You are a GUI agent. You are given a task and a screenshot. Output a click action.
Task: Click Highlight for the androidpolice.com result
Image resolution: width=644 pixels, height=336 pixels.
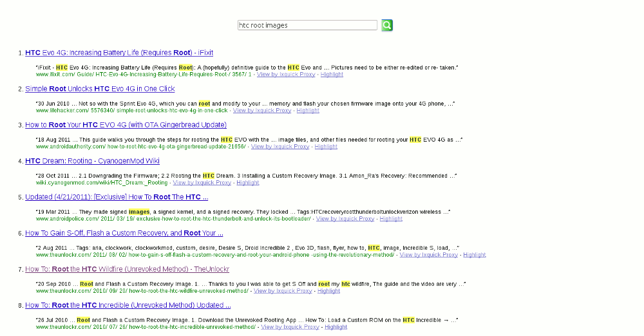[x=391, y=219]
